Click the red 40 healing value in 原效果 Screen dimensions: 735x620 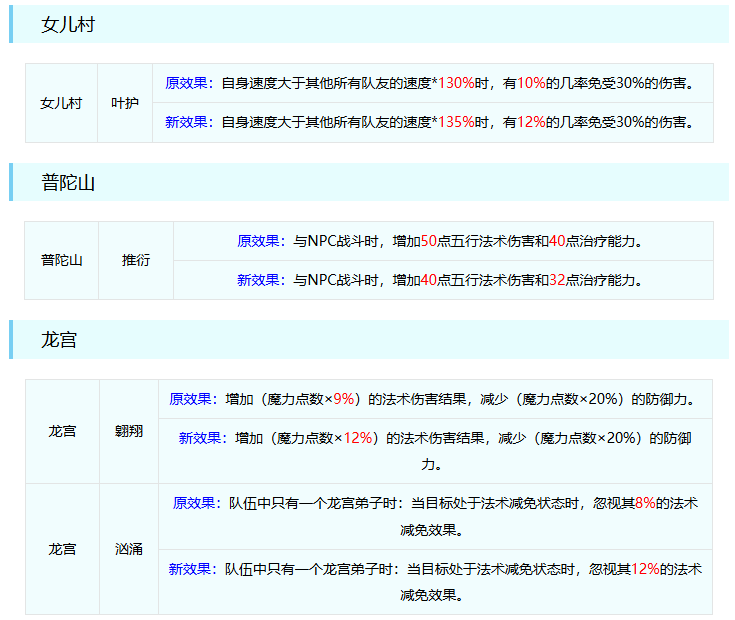[x=557, y=241]
